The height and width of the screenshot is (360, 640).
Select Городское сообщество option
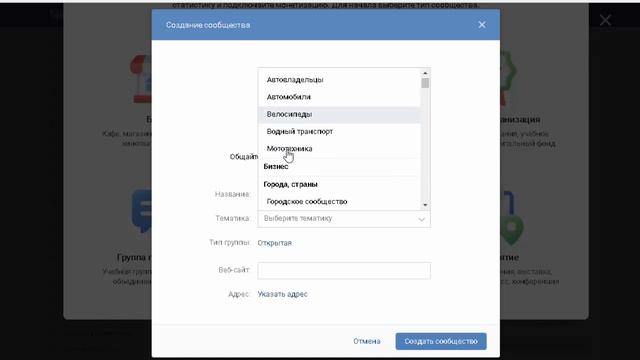tap(339, 202)
